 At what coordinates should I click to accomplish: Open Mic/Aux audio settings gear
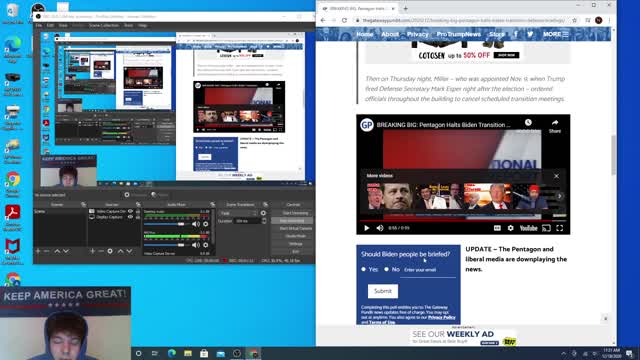coord(206,245)
